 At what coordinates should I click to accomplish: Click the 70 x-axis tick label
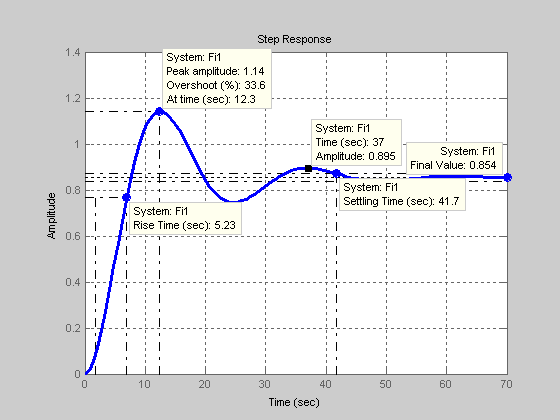(506, 384)
